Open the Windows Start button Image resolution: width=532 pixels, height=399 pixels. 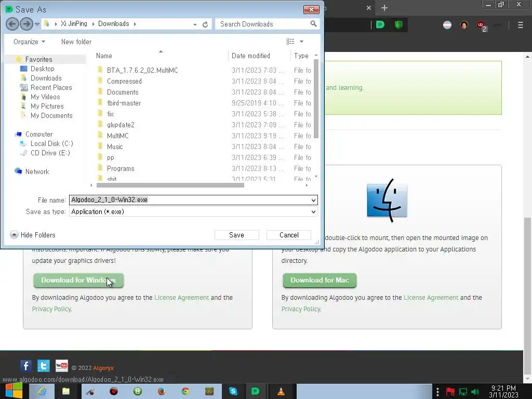[14, 391]
